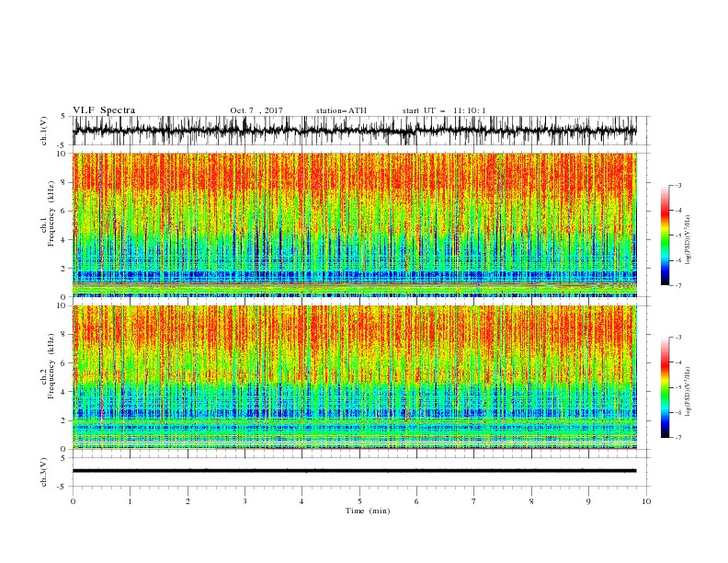Click the "ch.1(V)" waveform axis label

point(44,131)
